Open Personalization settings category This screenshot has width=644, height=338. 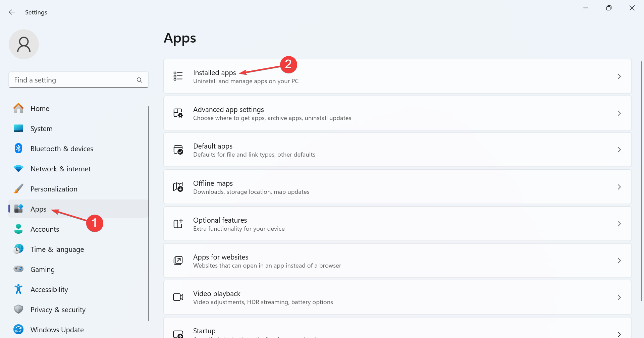pos(54,189)
